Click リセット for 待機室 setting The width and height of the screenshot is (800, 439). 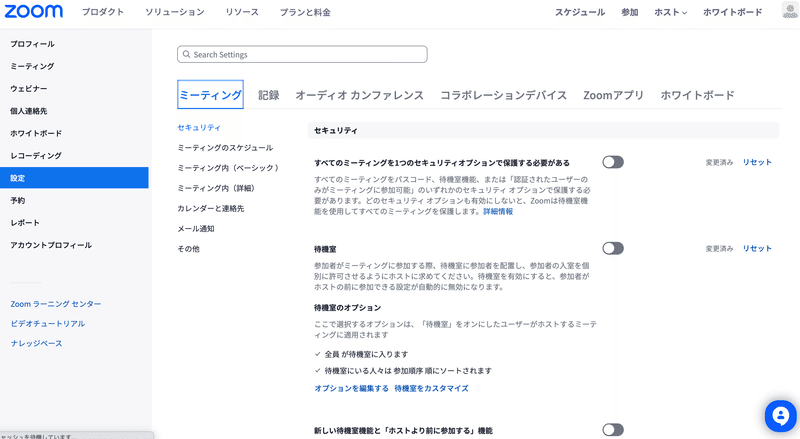tap(757, 249)
